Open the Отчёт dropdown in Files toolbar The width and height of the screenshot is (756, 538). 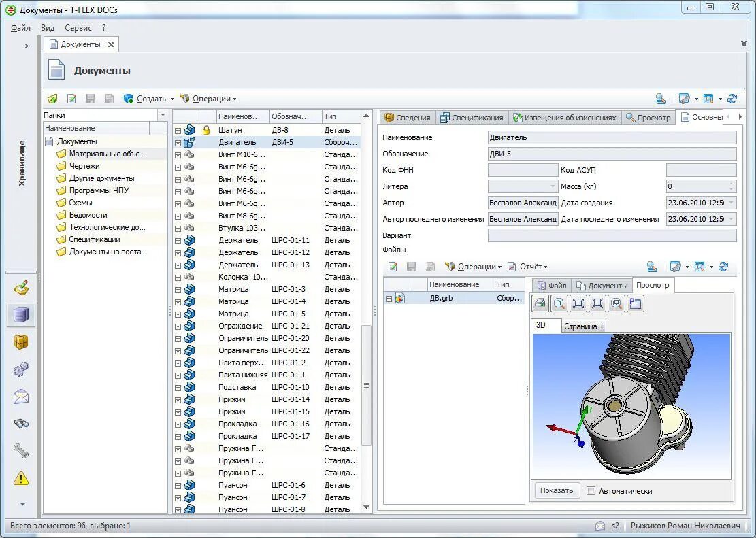pyautogui.click(x=527, y=267)
